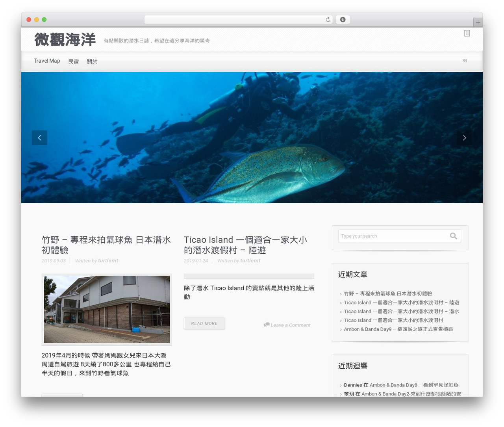504x427 pixels.
Task: Open sidebar link Ticao Island 一個適合一家大小的潛水渡假村
Action: click(393, 320)
